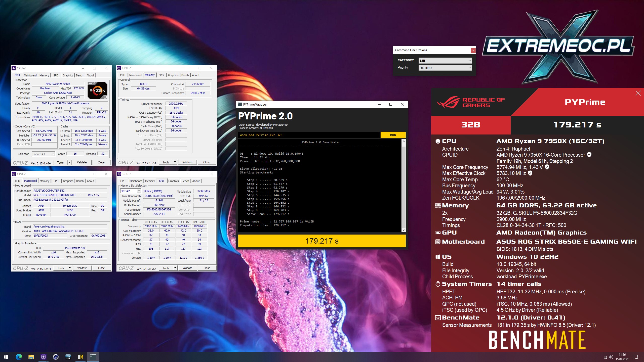Screen dimensions: 644x362
Task: Open About tab in CPU-Z Mainboard window
Action: click(x=91, y=181)
